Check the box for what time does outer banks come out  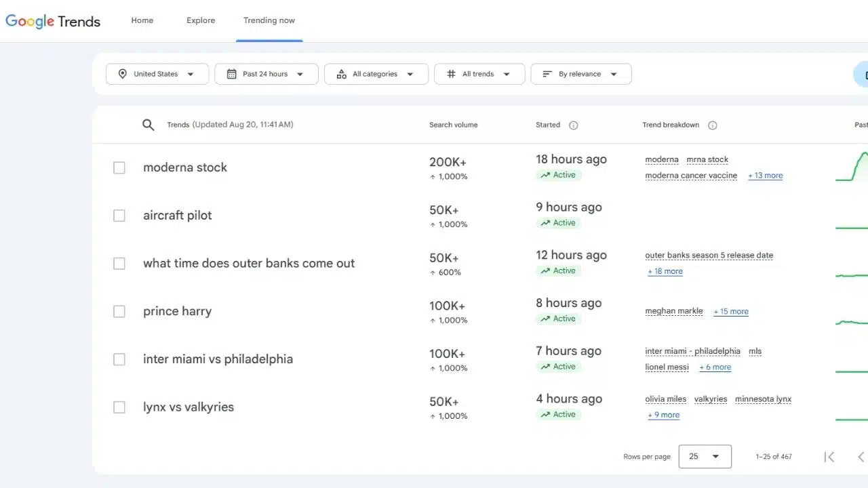click(119, 263)
